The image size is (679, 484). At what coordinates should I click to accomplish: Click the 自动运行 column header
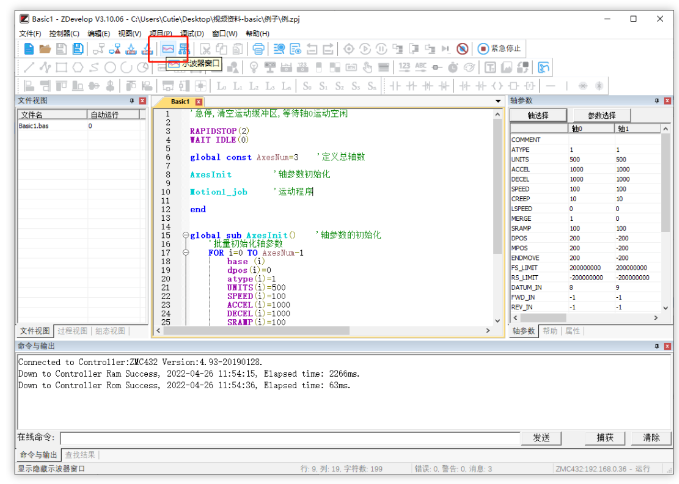[113, 115]
